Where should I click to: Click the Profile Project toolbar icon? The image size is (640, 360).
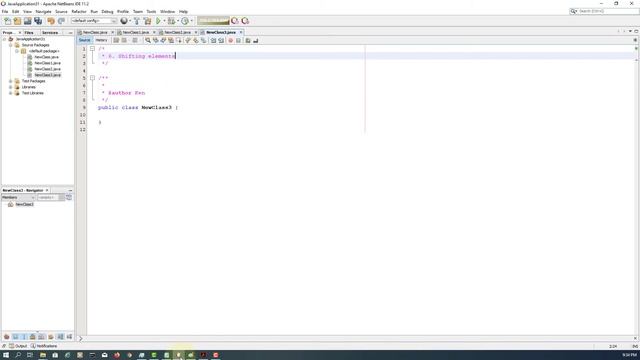coord(185,21)
